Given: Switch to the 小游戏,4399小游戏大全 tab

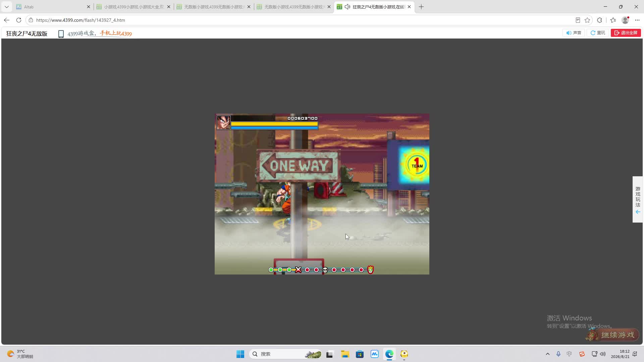Looking at the screenshot, I should coord(133,7).
